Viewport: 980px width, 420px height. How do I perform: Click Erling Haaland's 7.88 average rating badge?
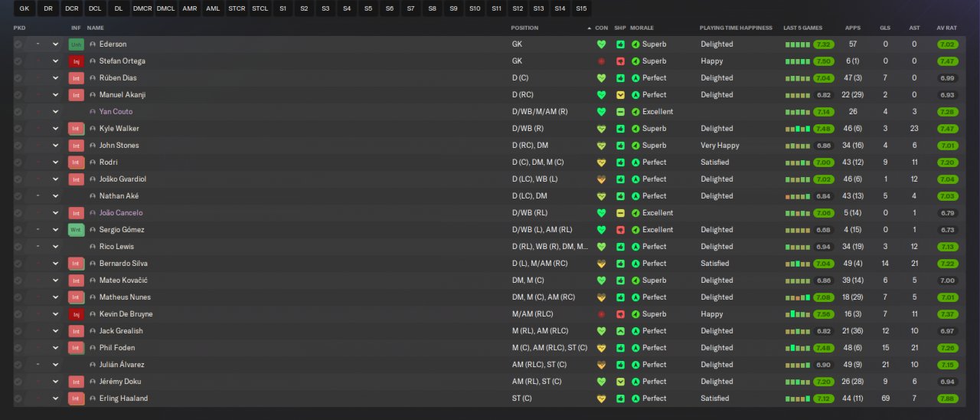tap(947, 399)
